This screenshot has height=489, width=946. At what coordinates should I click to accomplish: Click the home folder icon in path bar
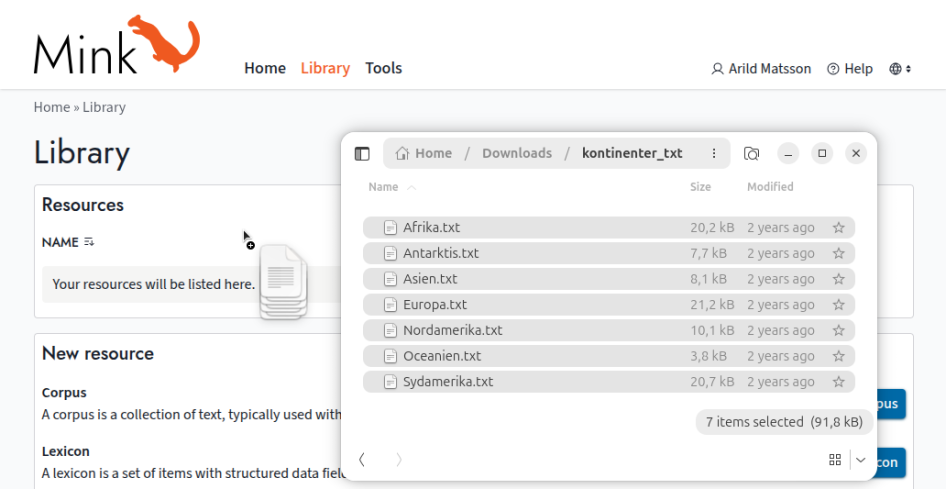point(402,153)
